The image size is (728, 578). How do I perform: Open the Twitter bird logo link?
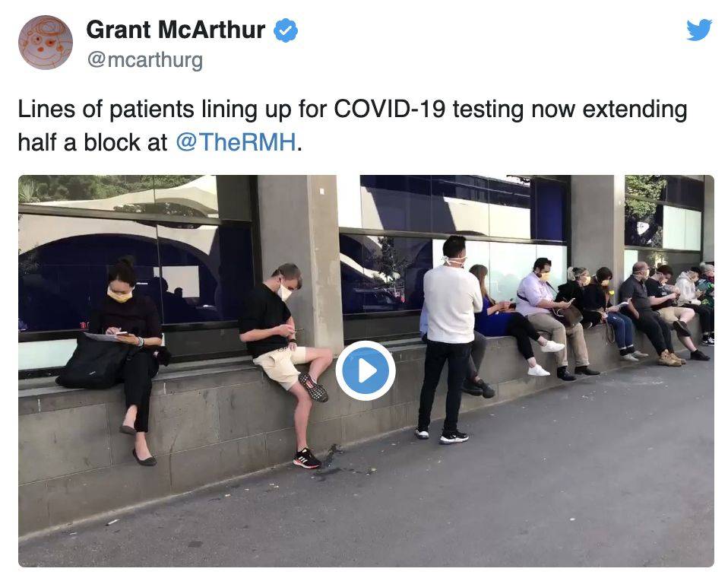tap(699, 30)
